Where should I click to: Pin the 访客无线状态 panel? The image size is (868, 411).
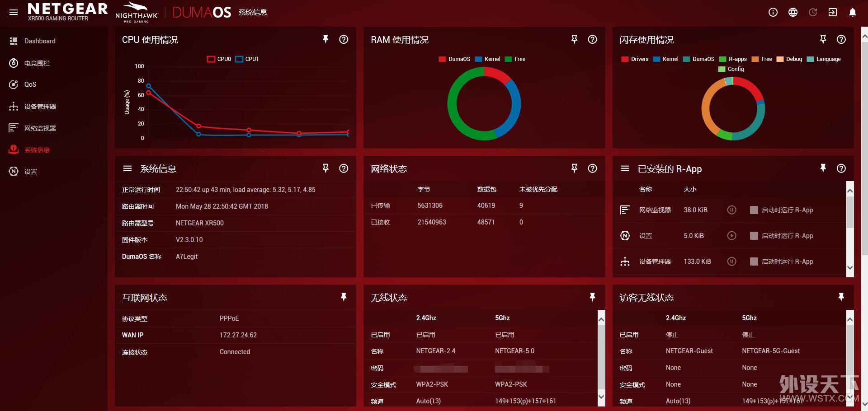(841, 297)
